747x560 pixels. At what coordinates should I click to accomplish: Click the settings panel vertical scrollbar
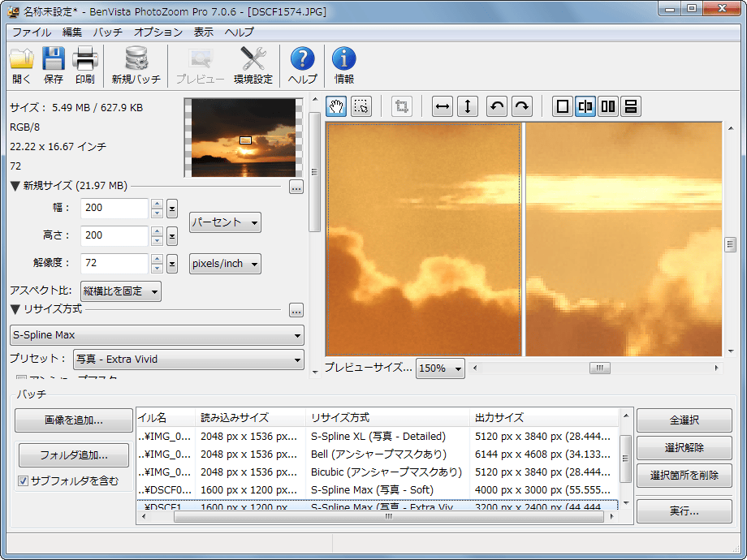pyautogui.click(x=314, y=172)
